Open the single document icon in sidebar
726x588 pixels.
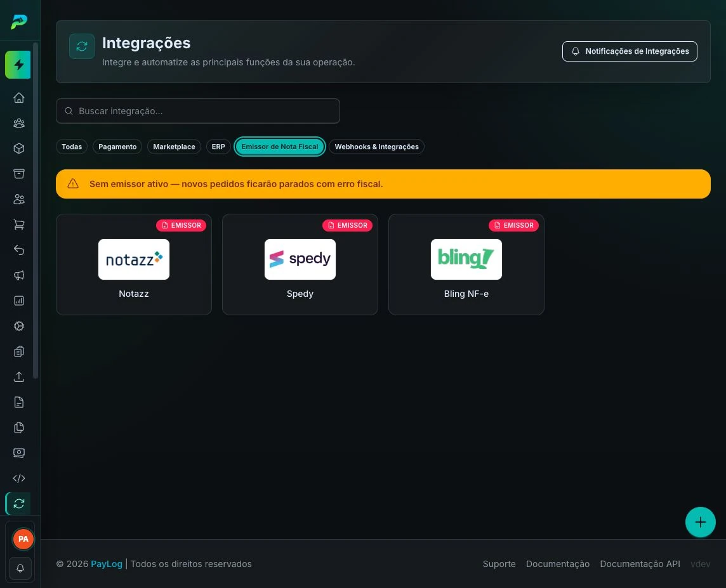(x=19, y=402)
